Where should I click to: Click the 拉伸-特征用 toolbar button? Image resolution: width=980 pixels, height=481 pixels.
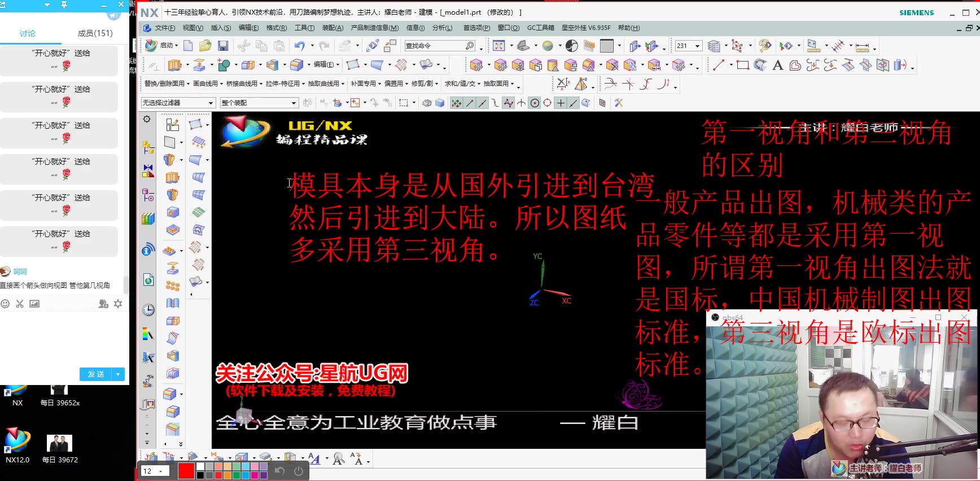285,84
